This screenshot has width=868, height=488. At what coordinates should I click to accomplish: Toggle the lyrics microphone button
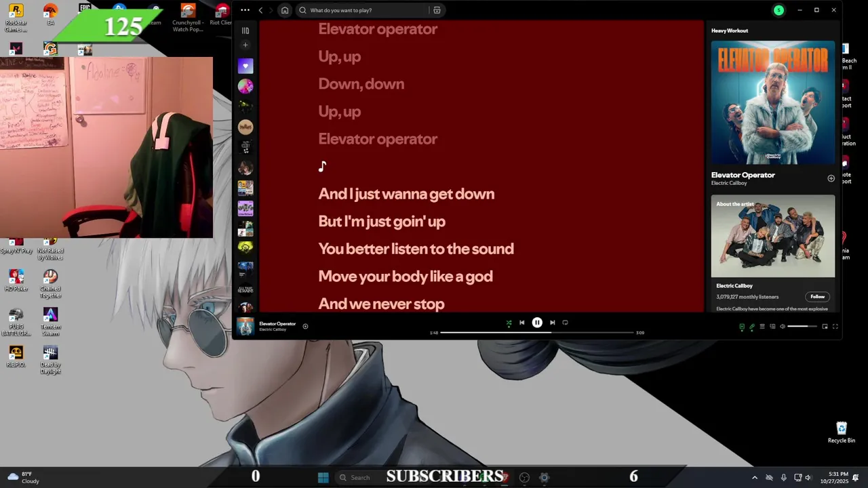(x=751, y=327)
